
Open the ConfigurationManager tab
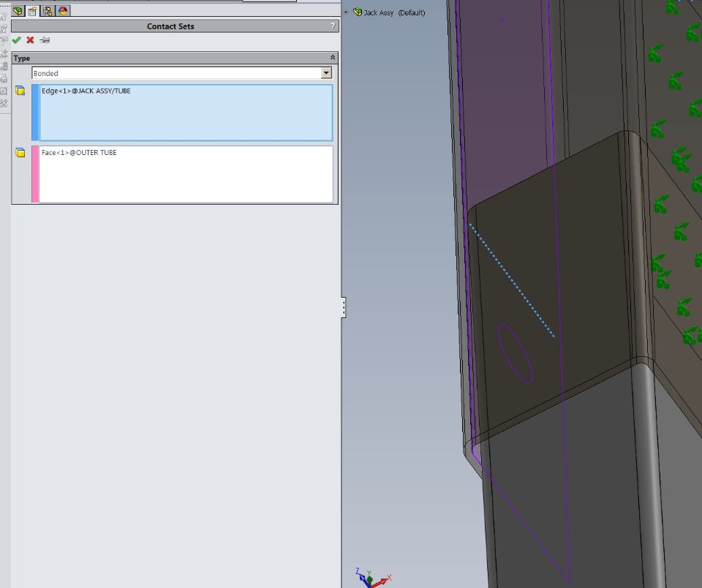[48, 11]
